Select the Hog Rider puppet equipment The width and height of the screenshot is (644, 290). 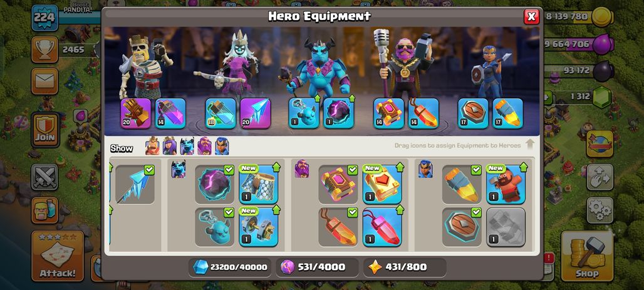click(506, 184)
